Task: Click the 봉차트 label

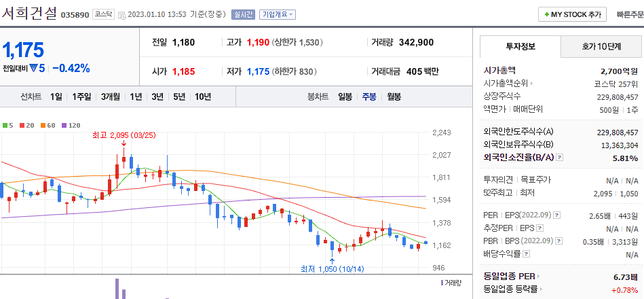Action: [318, 97]
